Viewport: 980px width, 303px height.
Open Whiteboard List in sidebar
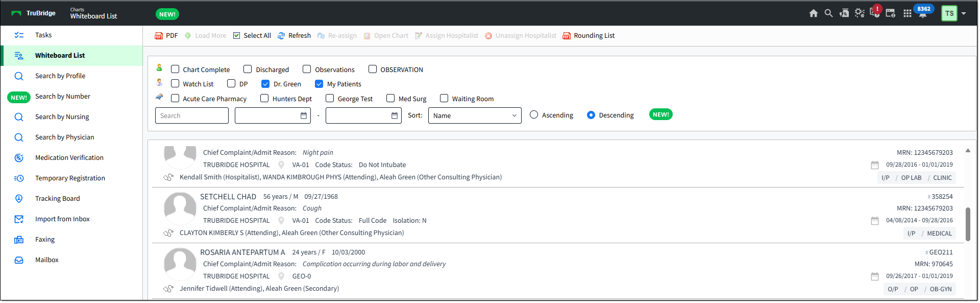point(71,56)
